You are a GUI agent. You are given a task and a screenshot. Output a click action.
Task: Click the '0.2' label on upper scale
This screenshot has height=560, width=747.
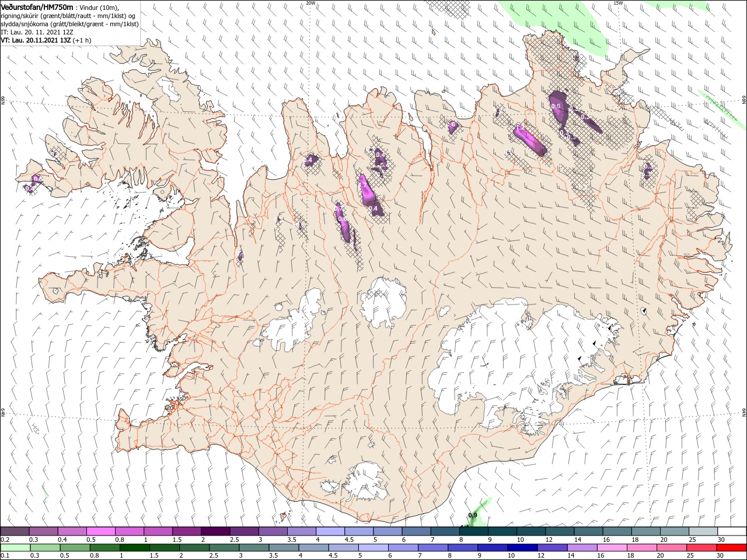pos(5,540)
